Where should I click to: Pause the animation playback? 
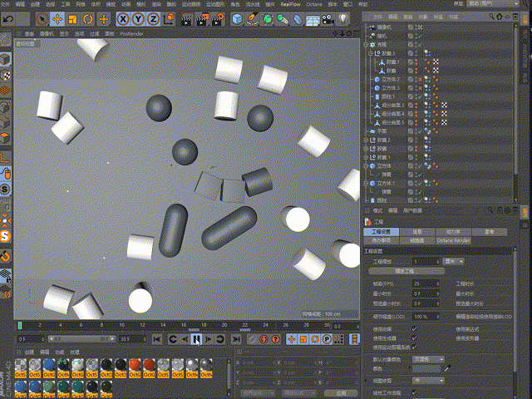click(196, 339)
